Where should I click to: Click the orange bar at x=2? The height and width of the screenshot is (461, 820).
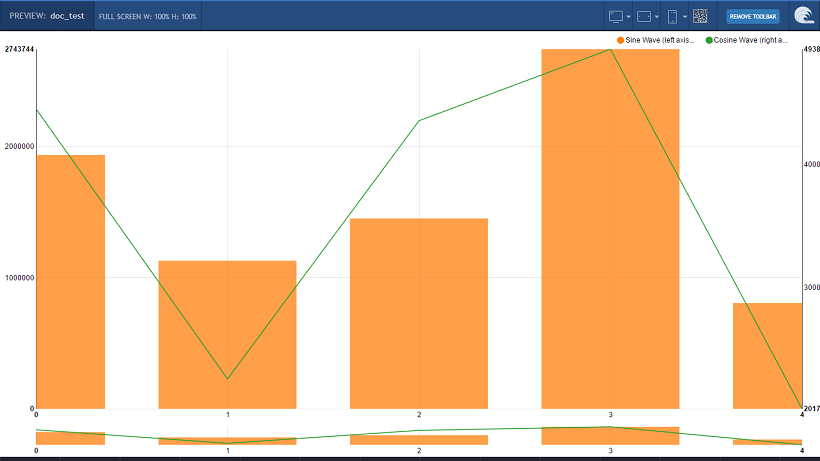tap(419, 313)
